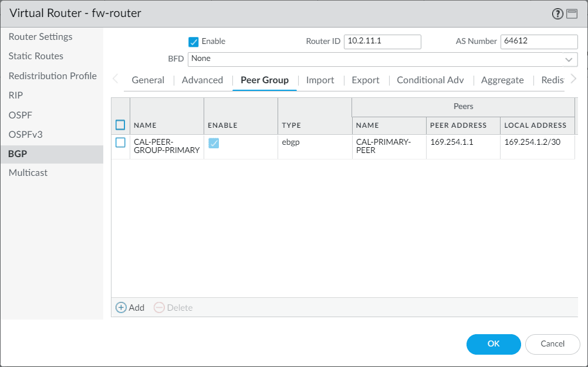Click OK to save router changes

point(493,344)
